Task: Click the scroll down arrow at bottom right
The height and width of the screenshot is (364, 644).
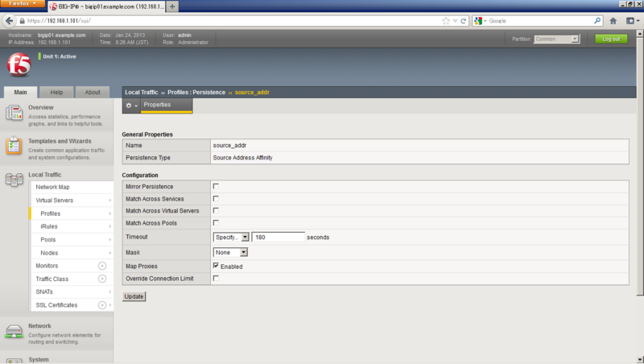Action: point(640,359)
